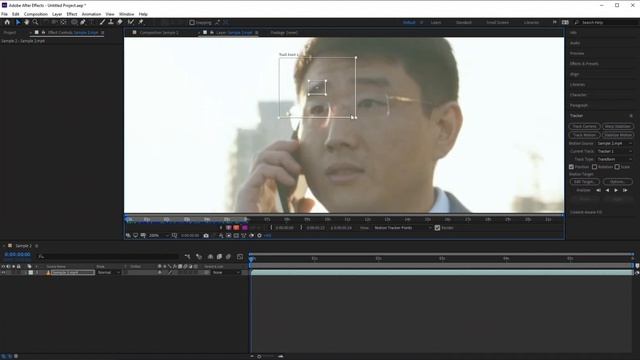Select the Standard workspace
This screenshot has height=360, width=640.
coord(464,22)
